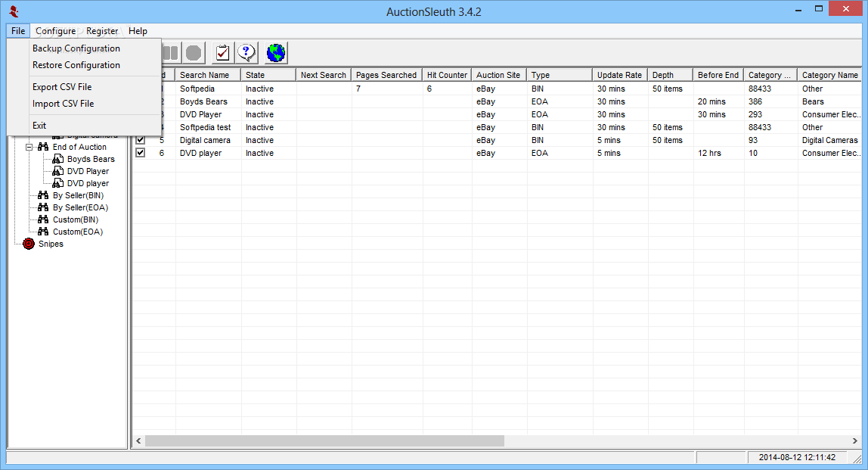
Task: Click Digital camera in the search table
Action: tap(205, 140)
